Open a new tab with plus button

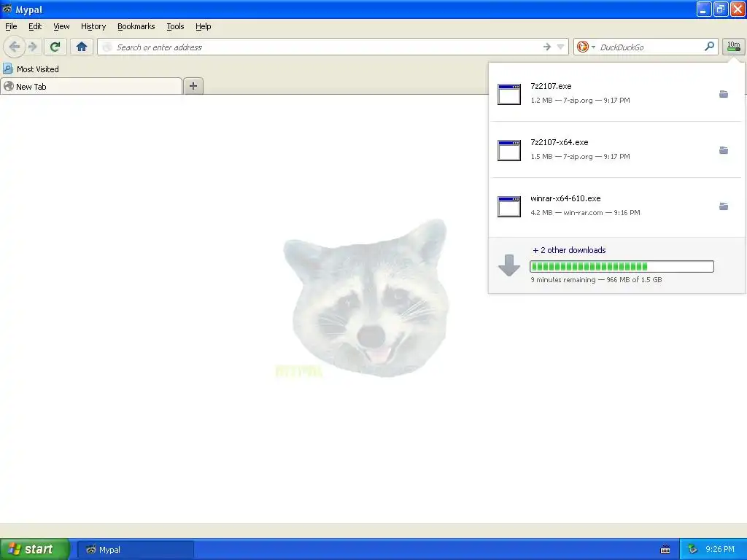coord(193,86)
